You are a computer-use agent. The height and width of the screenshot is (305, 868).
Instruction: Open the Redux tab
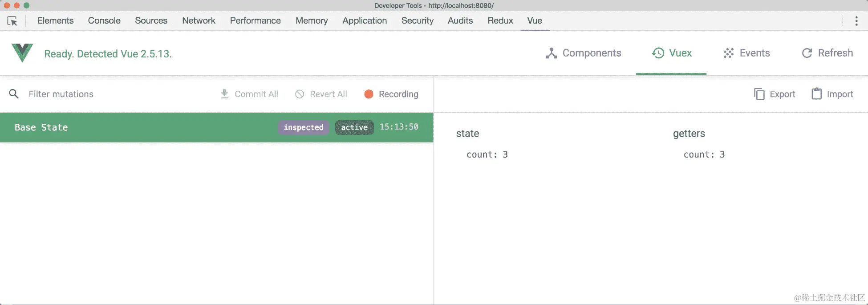coord(500,20)
